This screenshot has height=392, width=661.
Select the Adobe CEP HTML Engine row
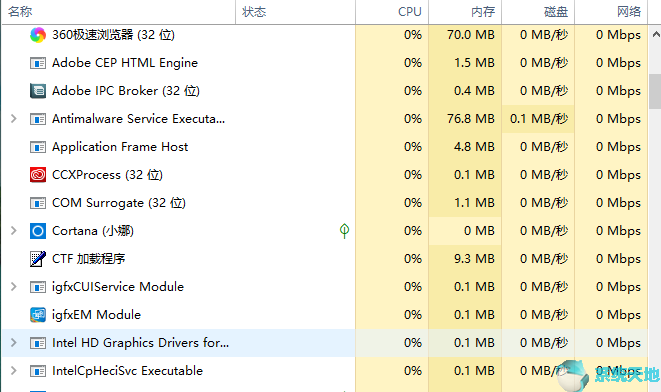pos(325,63)
